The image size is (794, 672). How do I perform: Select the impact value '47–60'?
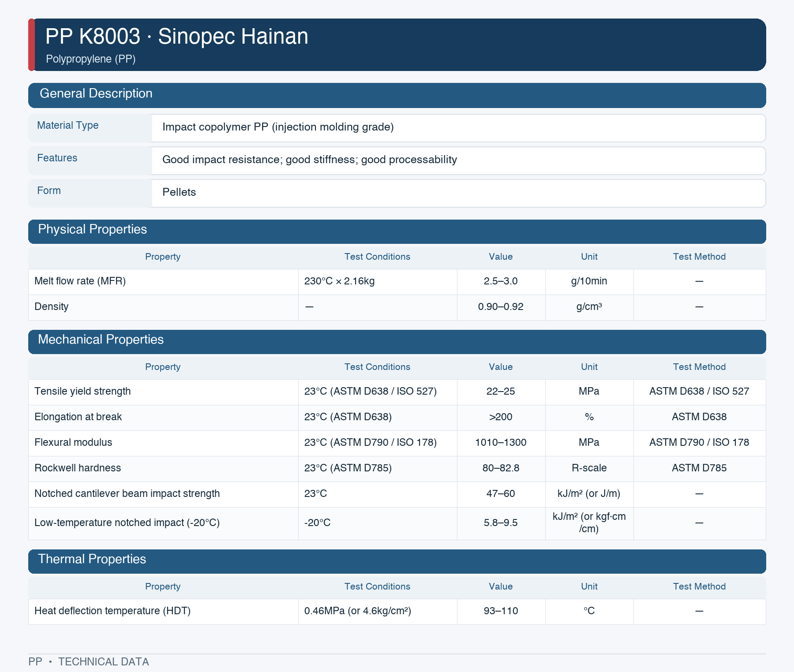(x=501, y=493)
